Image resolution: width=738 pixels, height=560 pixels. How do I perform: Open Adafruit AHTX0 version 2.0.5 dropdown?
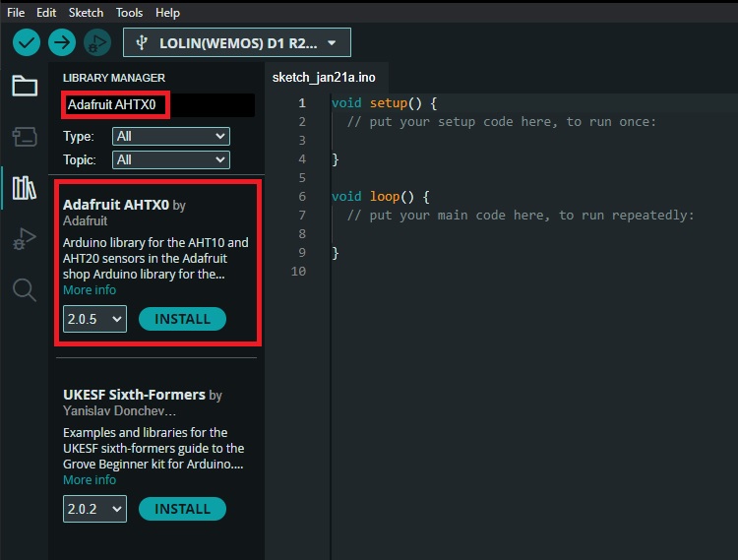(x=94, y=319)
